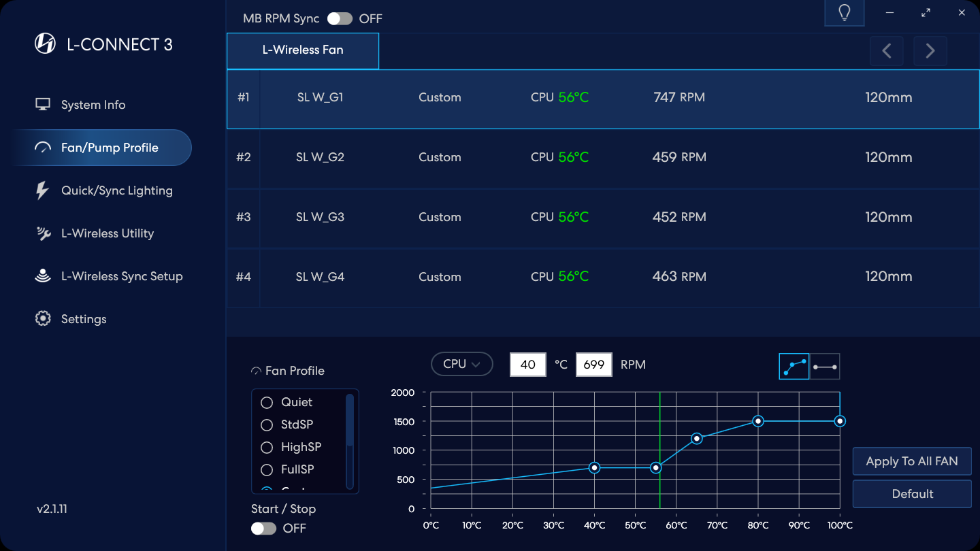Select the multi-point curve mode icon

[x=794, y=367]
